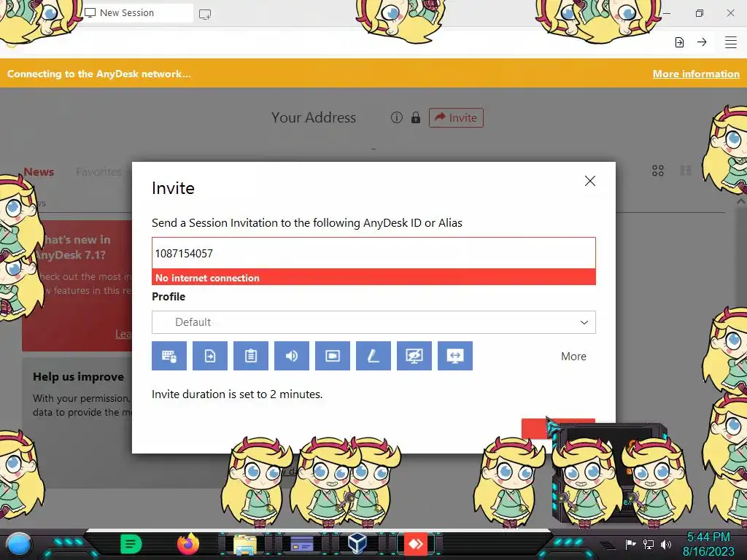The width and height of the screenshot is (747, 560).
Task: Open network status tray icon
Action: tap(649, 544)
